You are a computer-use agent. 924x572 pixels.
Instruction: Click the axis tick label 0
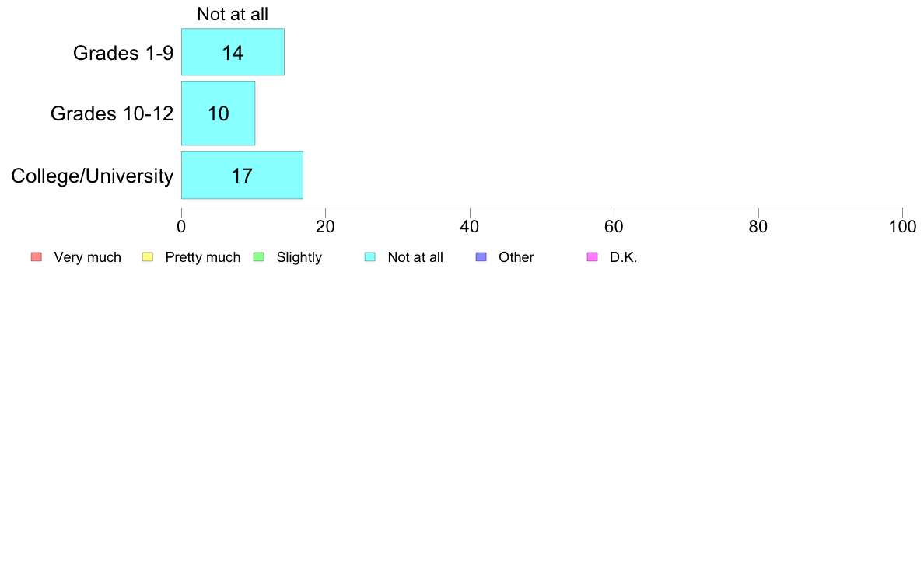[181, 227]
